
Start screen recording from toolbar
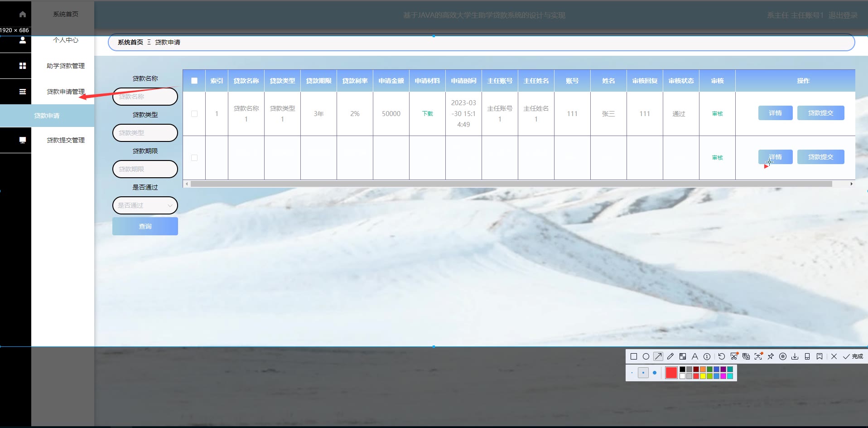(783, 356)
